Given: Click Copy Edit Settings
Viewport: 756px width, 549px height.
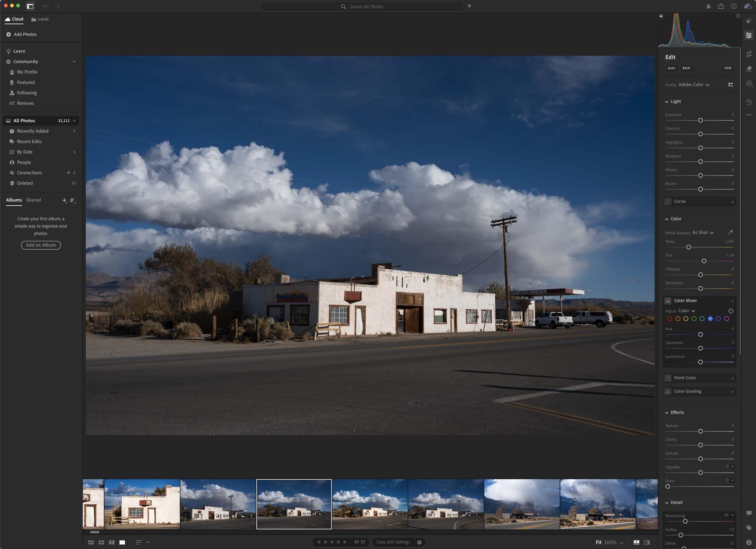Looking at the screenshot, I should coord(393,542).
